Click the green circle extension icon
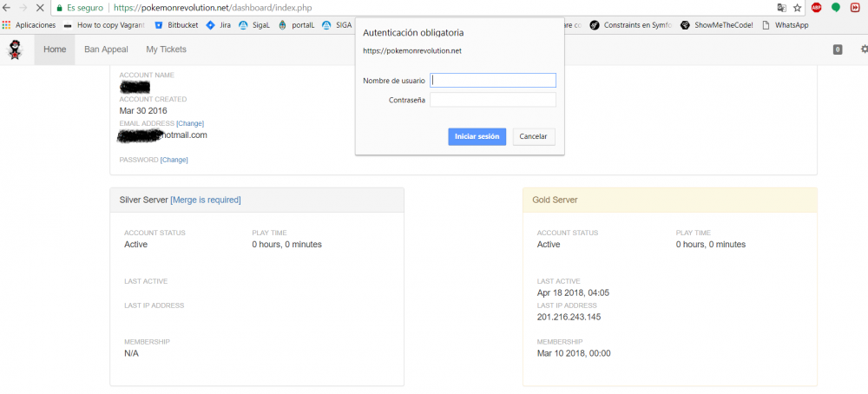This screenshot has height=394, width=868. tap(836, 8)
